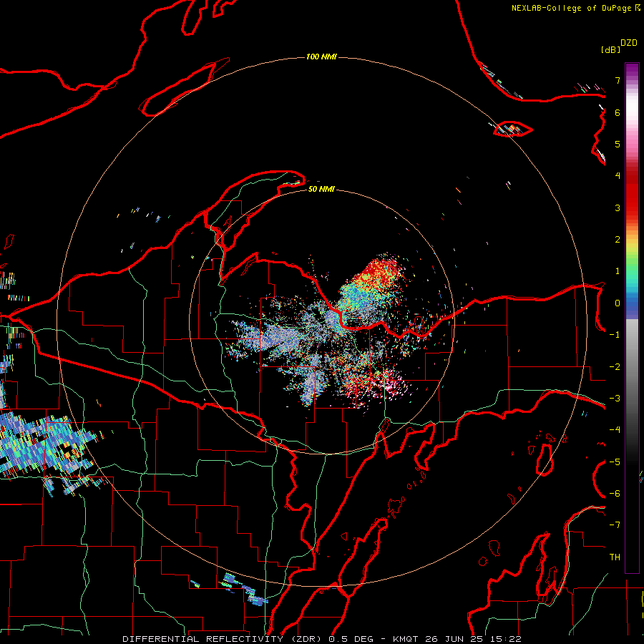Viewport: 644px width, 644px height.
Task: Click the -3 dB scale value
Action: click(x=615, y=399)
